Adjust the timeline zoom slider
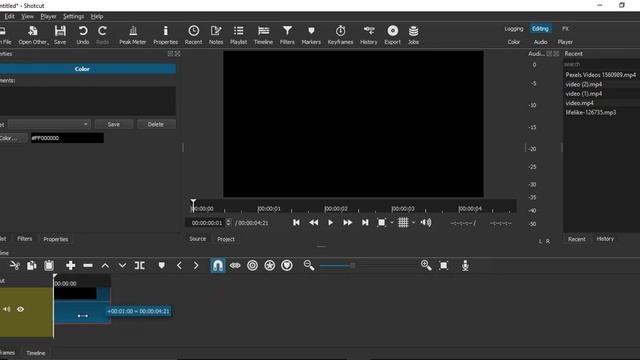This screenshot has height=360, width=640. click(x=353, y=266)
